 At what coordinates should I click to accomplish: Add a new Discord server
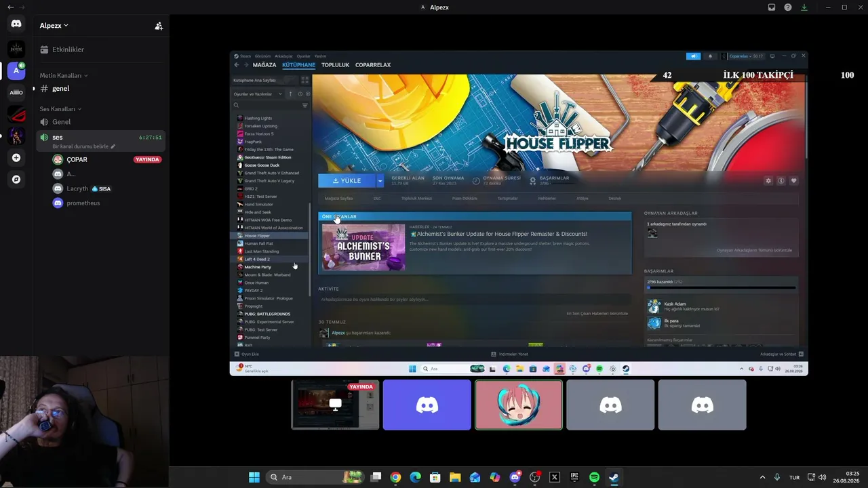[16, 158]
